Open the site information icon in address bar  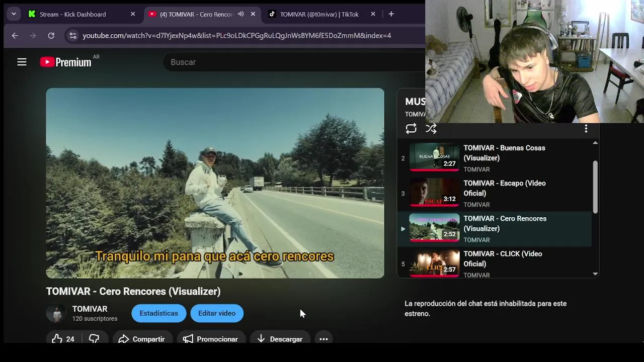(73, 35)
